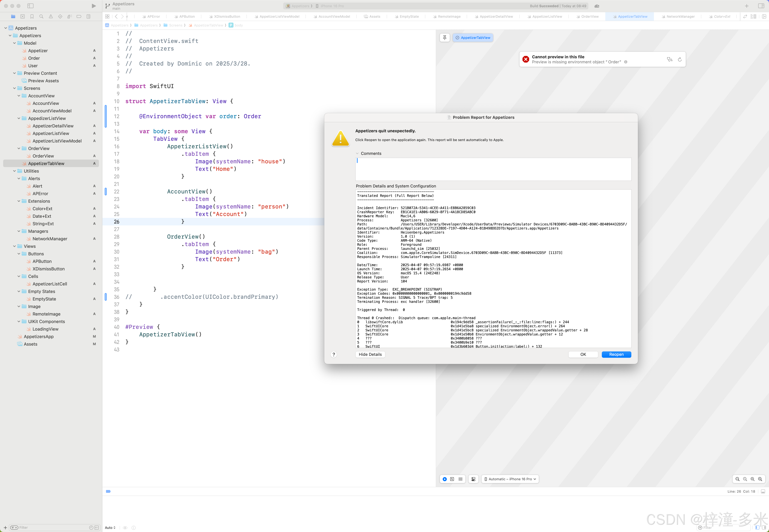Image resolution: width=769 pixels, height=532 pixels.
Task: Collapse the Comments disclosure section
Action: [x=358, y=154]
